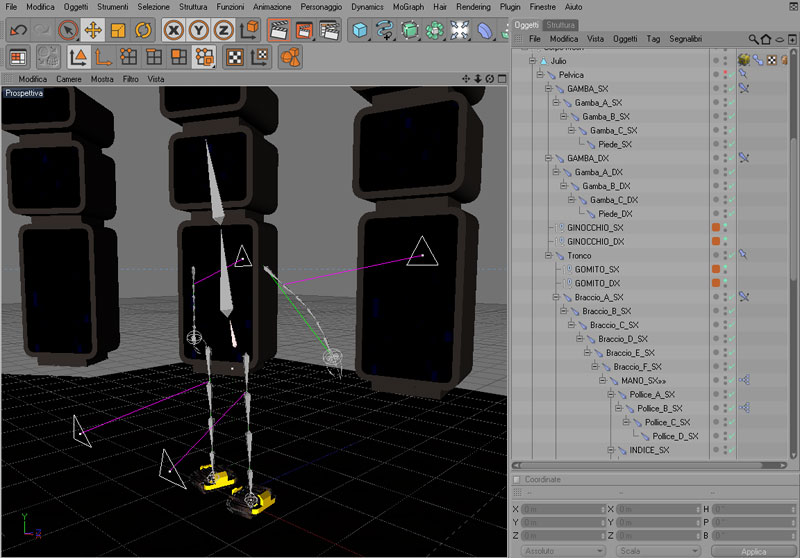Viewport: 800px width, 558px height.
Task: Toggle the Z axis lock button
Action: tap(224, 30)
